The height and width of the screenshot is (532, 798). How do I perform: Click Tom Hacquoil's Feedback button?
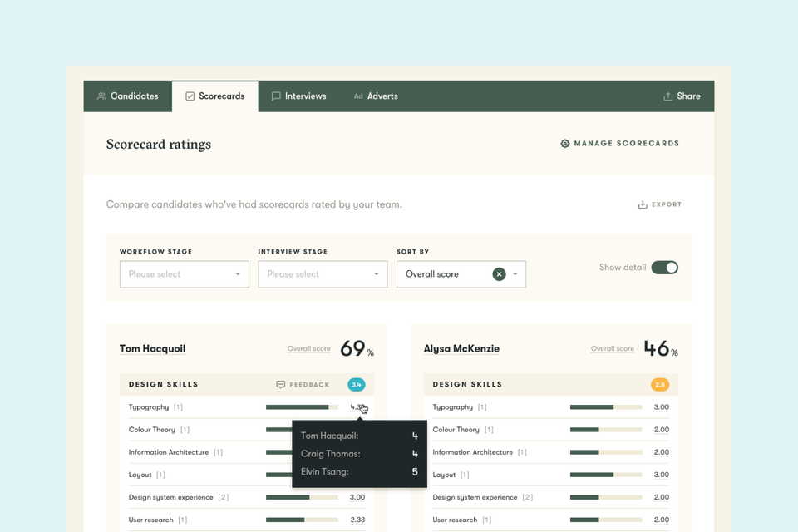(x=303, y=385)
